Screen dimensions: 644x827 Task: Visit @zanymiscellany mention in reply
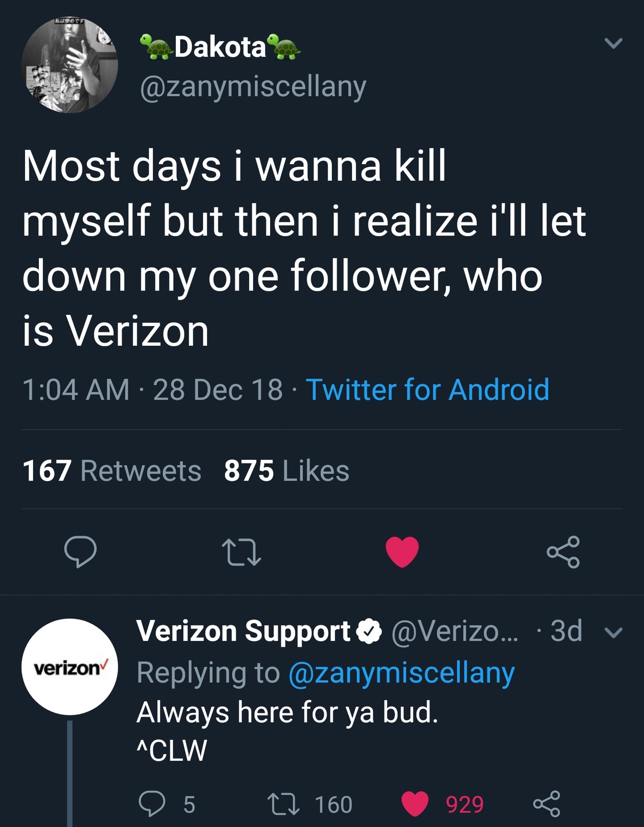(401, 672)
